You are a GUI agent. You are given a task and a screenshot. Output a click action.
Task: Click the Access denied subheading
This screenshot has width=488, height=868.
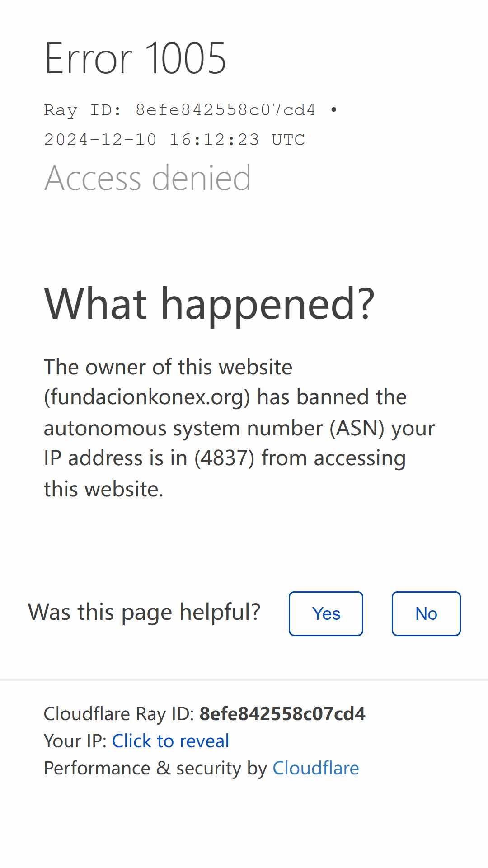coord(147,178)
